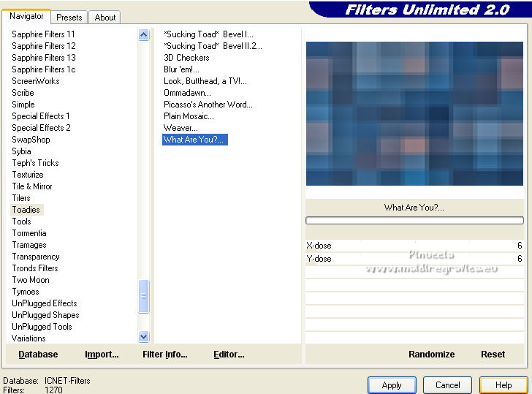Select Teph's Tricks category
Screen dimensions: 532x394
pos(35,163)
